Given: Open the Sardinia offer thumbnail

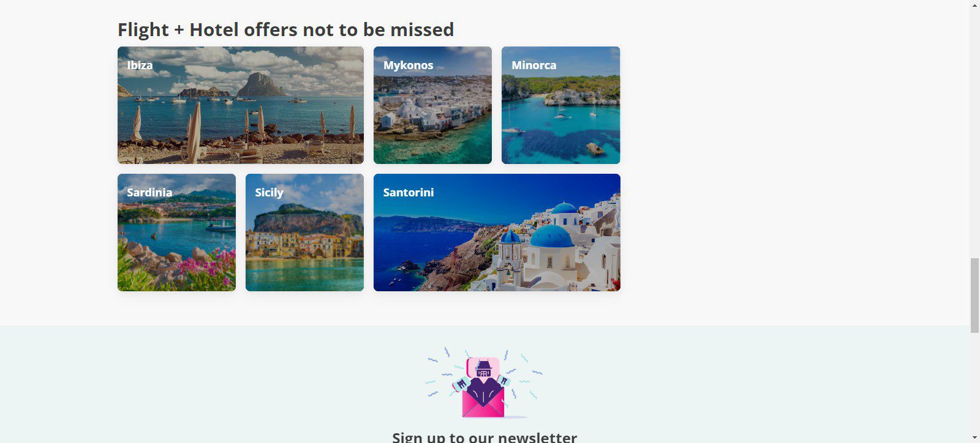Looking at the screenshot, I should pyautogui.click(x=176, y=233).
